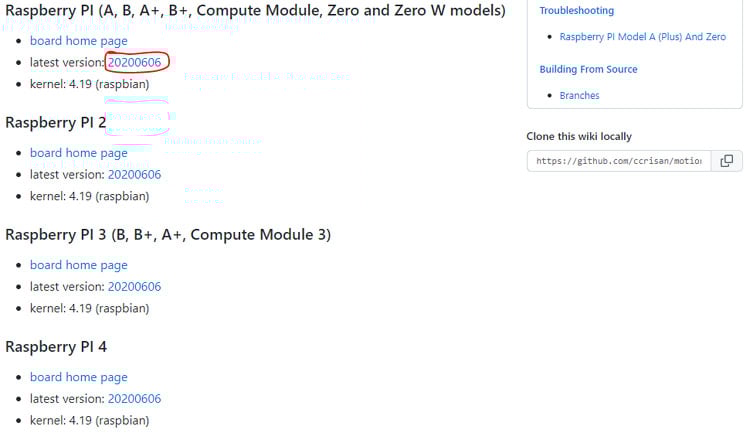Go to Raspberry PI Model A (Plus) And Zero page
750x433 pixels.
click(642, 37)
